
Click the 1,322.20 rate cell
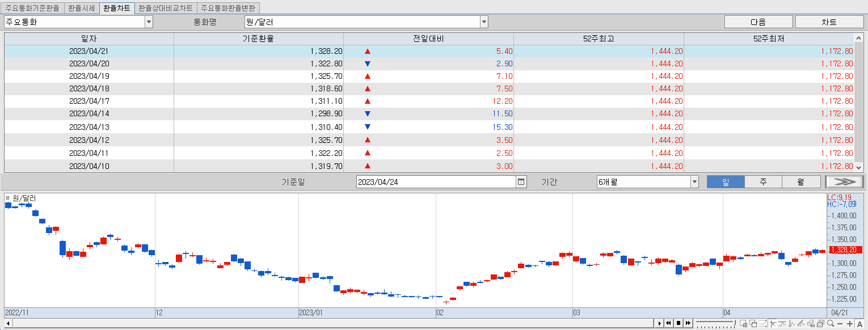click(259, 153)
